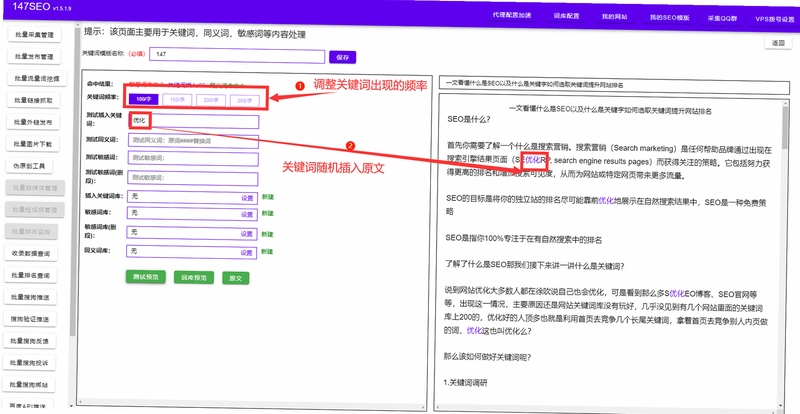
Task: Open 批量图片下载 in the sidebar
Action: pos(34,144)
